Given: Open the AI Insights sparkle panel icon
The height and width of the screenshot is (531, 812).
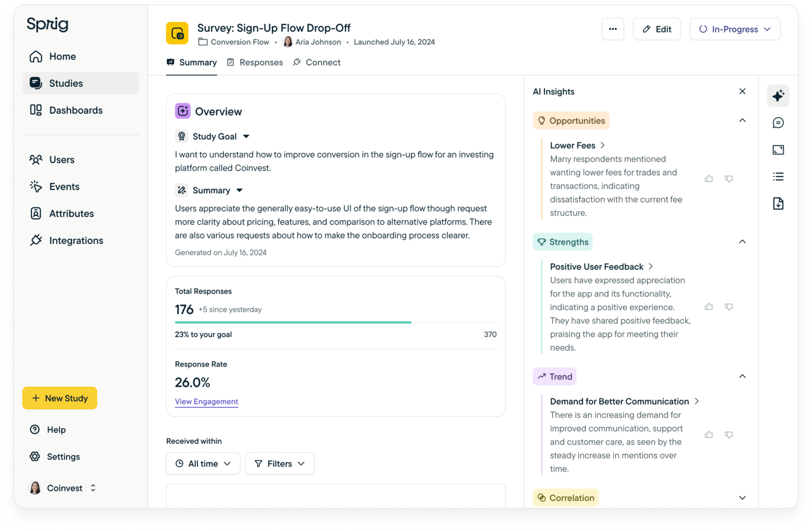Looking at the screenshot, I should click(778, 96).
